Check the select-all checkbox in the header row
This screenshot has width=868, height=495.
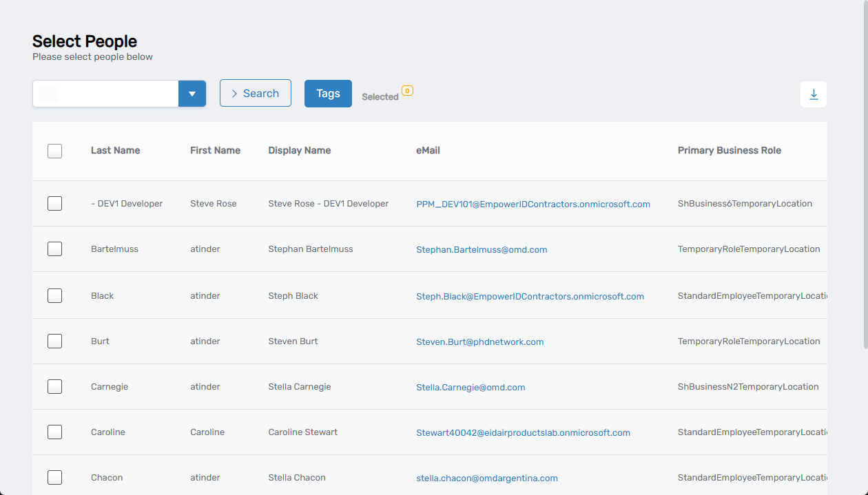click(x=54, y=151)
